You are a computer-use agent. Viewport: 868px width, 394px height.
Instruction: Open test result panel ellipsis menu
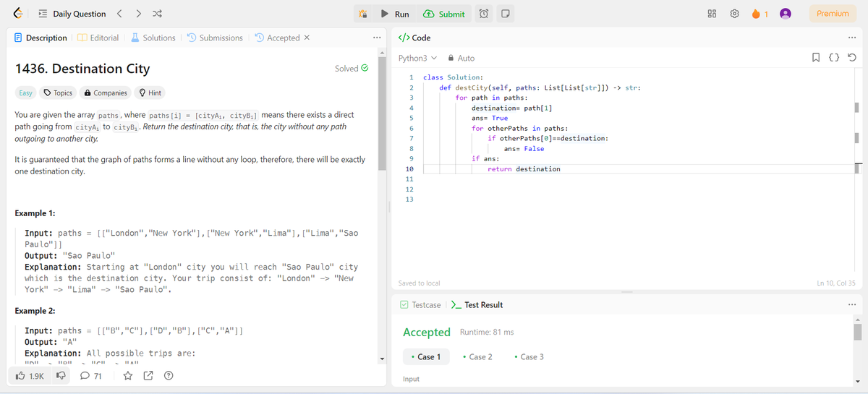pyautogui.click(x=851, y=305)
